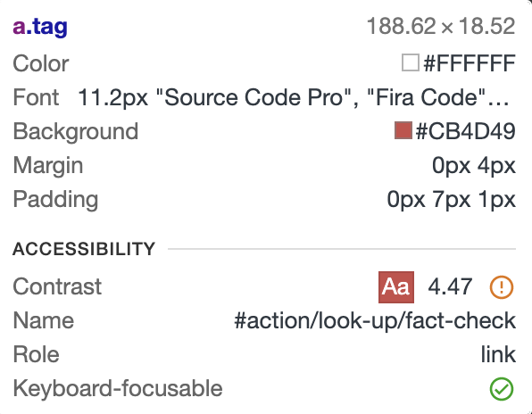The height and width of the screenshot is (414, 532).
Task: Click the name #action/look-up/fact-check
Action: point(375,320)
